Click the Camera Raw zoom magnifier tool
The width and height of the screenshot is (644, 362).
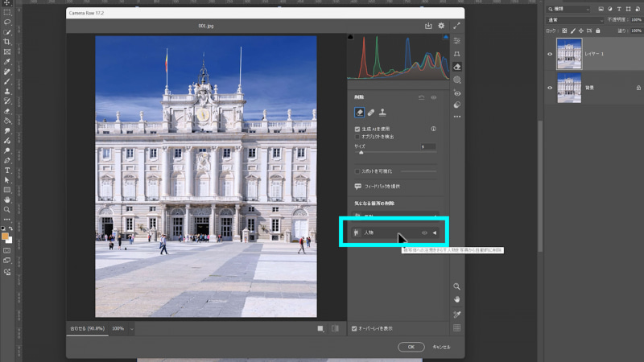tap(456, 286)
